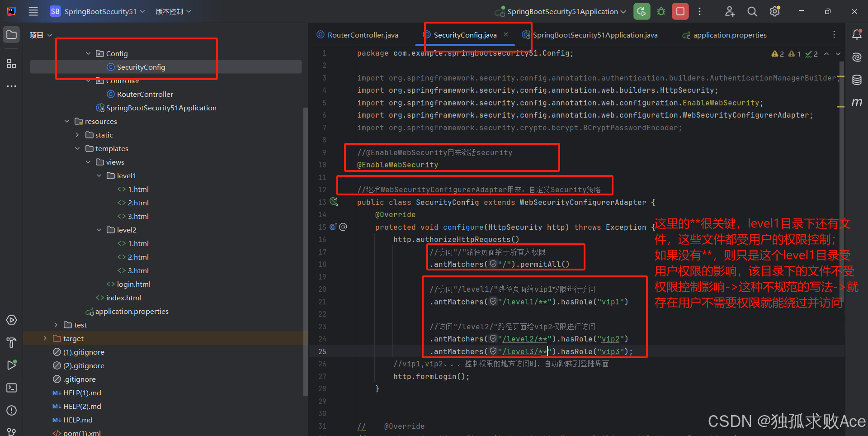
Task: Click the debug bug icon
Action: coord(661,11)
